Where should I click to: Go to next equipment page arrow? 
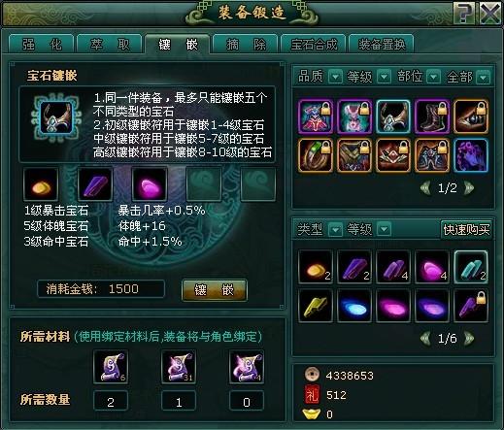(x=469, y=187)
